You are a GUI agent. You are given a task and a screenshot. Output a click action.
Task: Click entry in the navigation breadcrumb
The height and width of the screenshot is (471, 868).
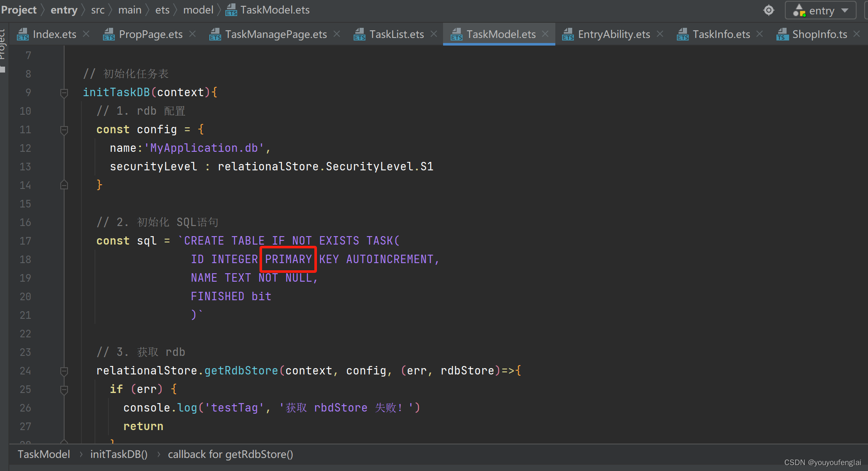click(64, 10)
